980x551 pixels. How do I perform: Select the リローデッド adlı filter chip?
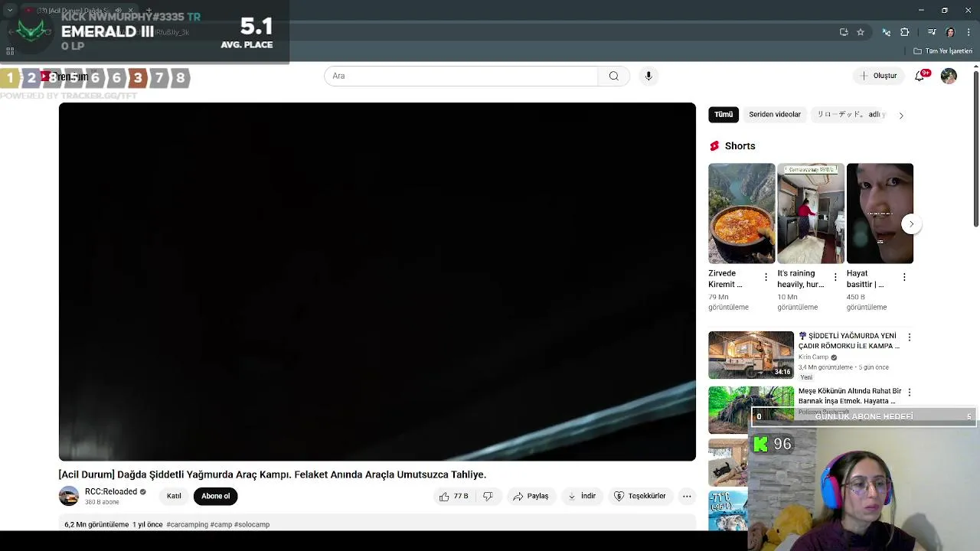click(851, 114)
